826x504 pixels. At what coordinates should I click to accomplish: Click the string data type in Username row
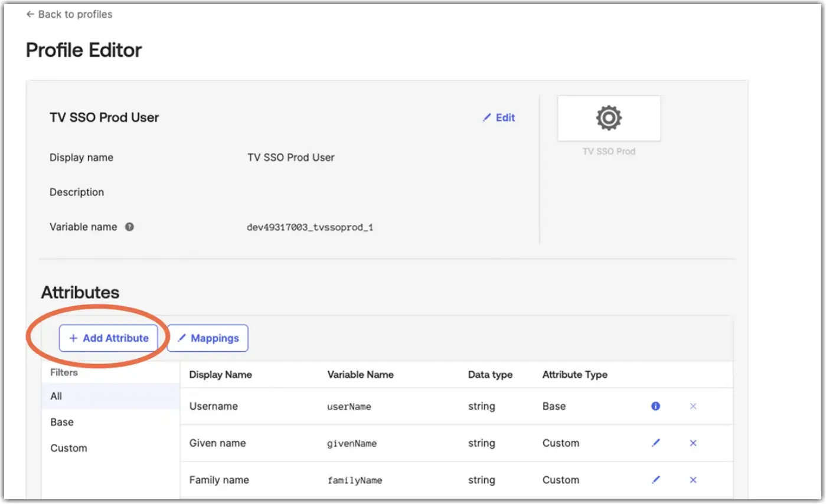click(481, 406)
